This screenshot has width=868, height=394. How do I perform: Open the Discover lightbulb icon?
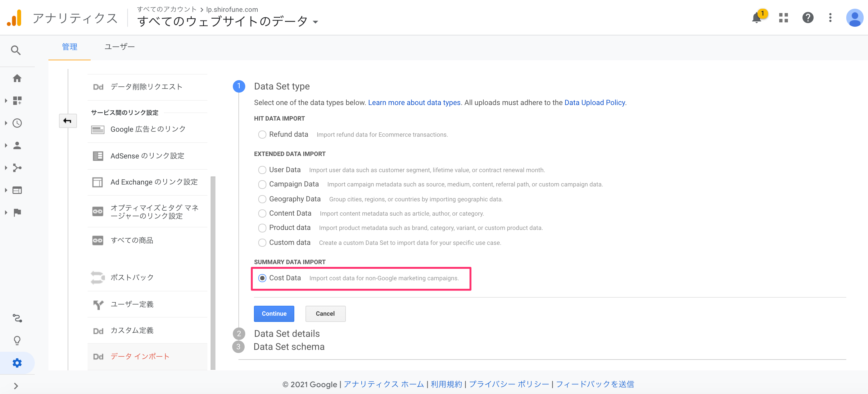pos(17,340)
